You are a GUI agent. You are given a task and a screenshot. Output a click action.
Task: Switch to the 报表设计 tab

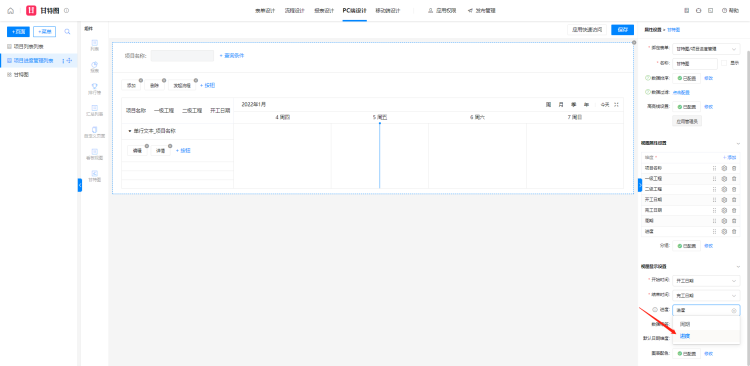[324, 11]
